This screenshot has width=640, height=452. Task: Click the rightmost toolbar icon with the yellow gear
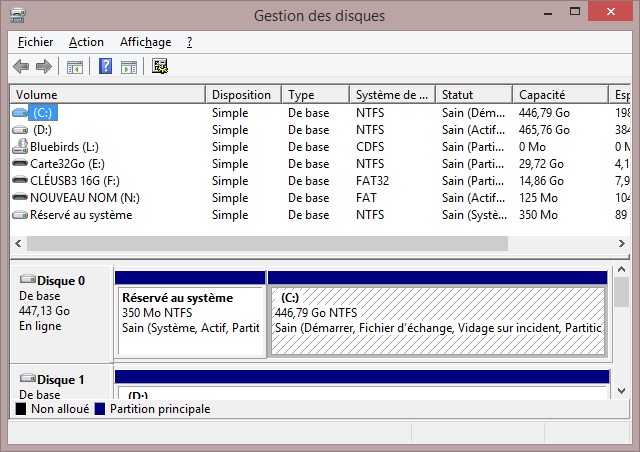click(x=160, y=67)
